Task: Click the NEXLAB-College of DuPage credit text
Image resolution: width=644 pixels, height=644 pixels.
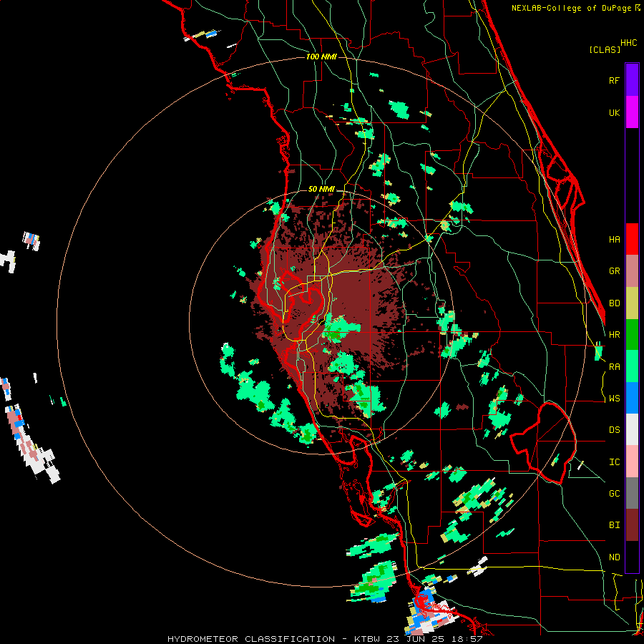Action: pyautogui.click(x=571, y=8)
